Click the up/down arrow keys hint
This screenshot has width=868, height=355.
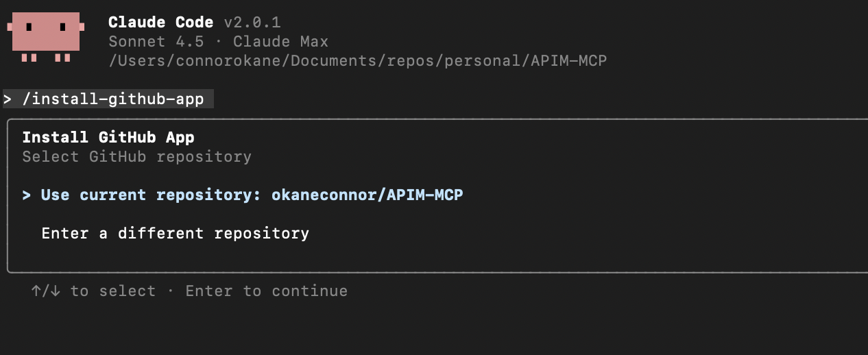point(46,291)
